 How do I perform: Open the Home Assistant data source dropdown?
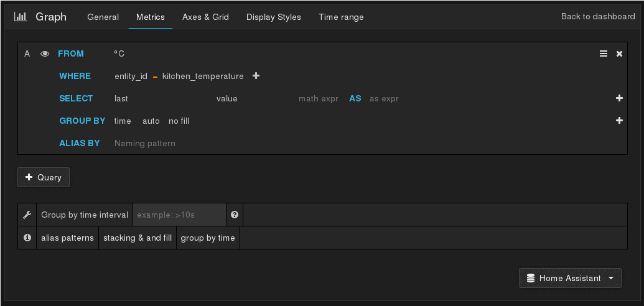(570, 278)
